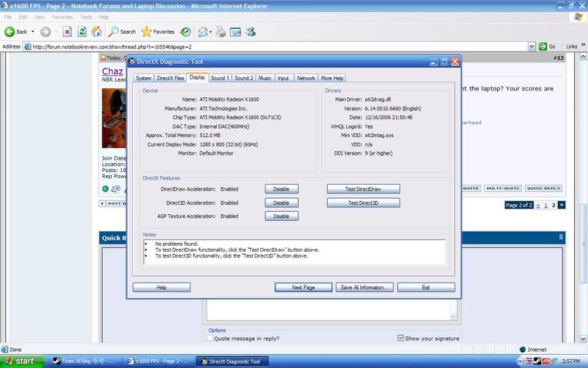Open the page navigation dropdown arrow
588x368 pixels.
pos(562,205)
